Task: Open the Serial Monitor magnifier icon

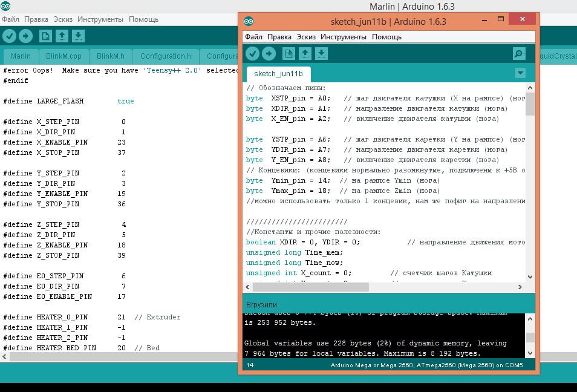Action: coord(519,54)
